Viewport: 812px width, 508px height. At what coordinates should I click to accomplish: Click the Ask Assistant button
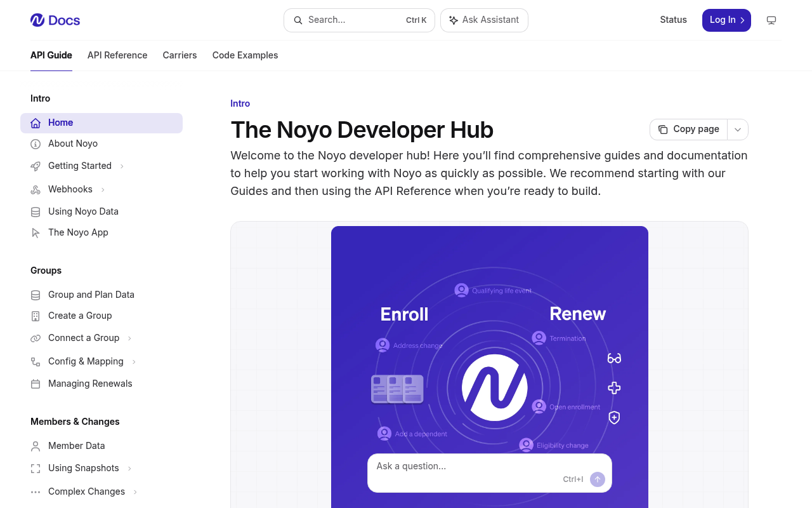click(x=484, y=20)
